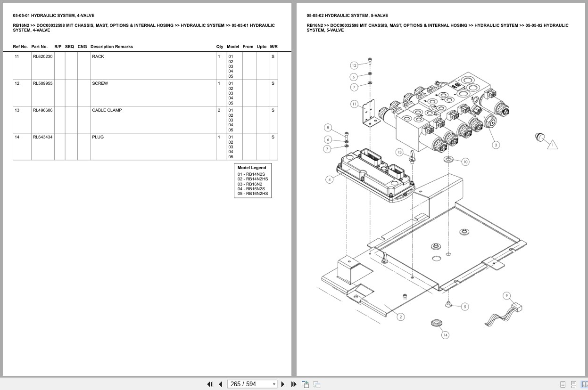Go to the next page
The width and height of the screenshot is (588, 390).
point(283,384)
